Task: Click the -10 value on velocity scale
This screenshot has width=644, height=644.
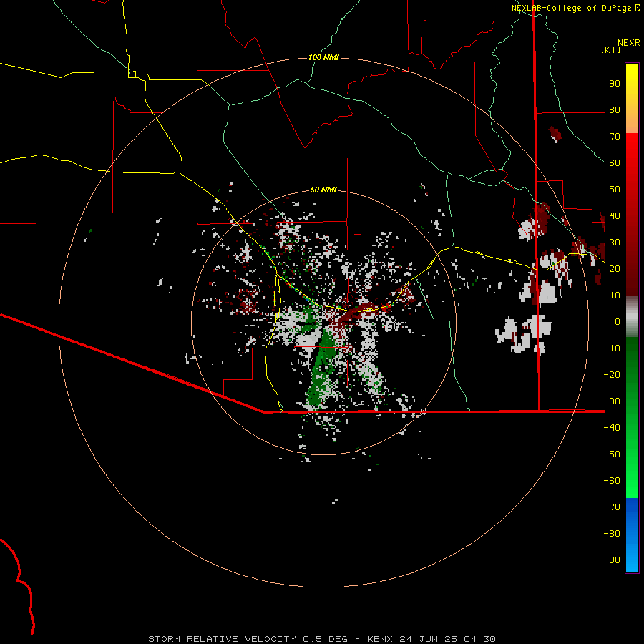Action: coord(612,348)
